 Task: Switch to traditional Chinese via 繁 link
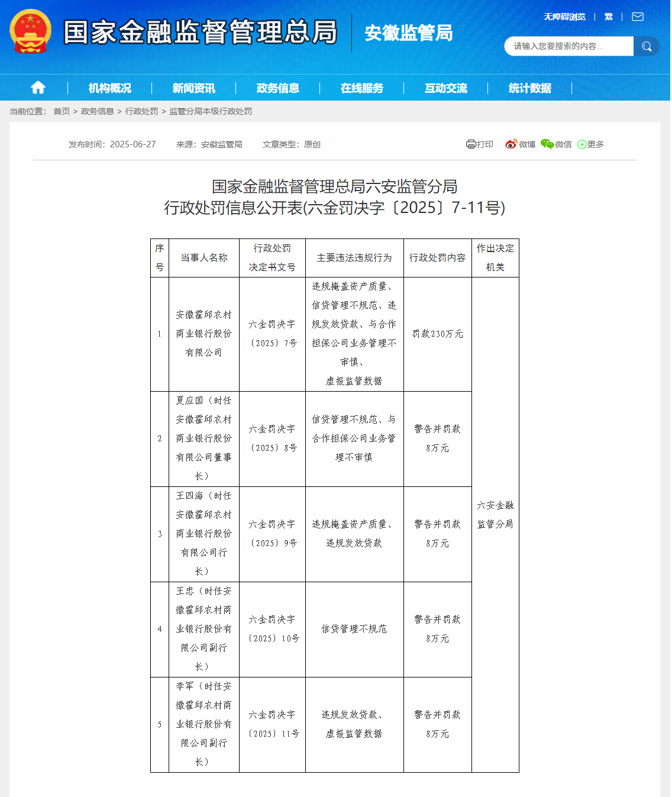pyautogui.click(x=609, y=17)
